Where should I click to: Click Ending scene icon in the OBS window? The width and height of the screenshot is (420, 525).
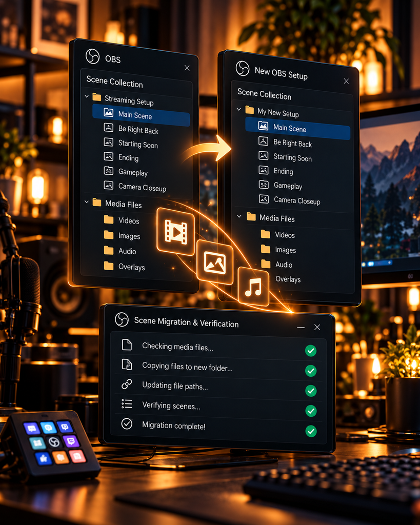coord(108,156)
